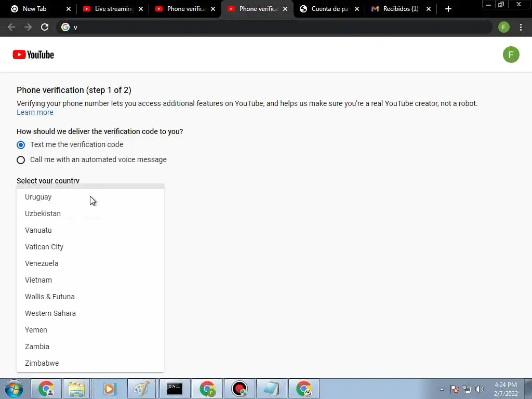Choose Uzbekistan from the country list

point(90,214)
